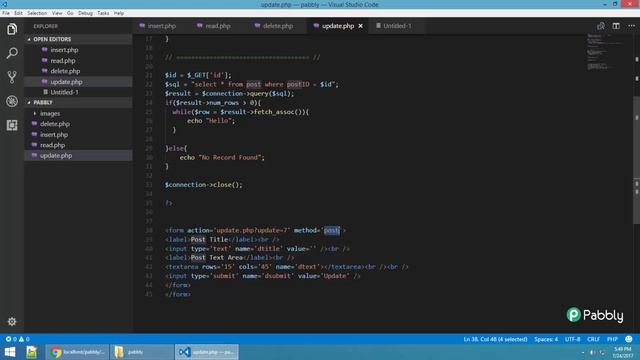Viewport: 640px width, 360px height.
Task: Open the pabbly folder taskbar item
Action: [x=142, y=352]
